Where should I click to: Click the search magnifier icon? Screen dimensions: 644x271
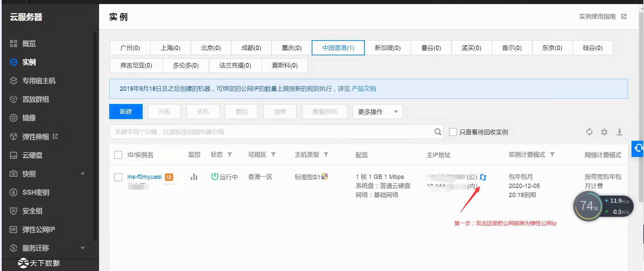coord(438,132)
